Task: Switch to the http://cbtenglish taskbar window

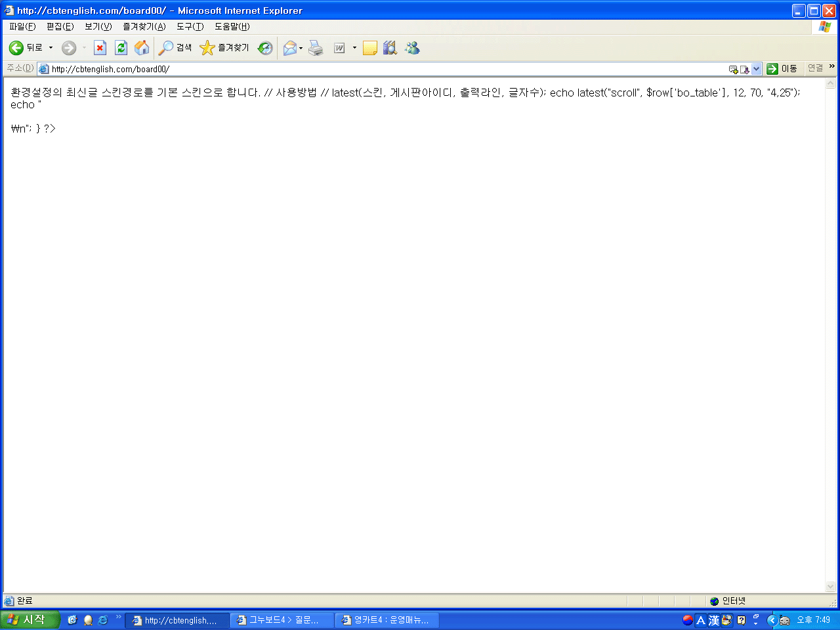Action: (x=177, y=620)
